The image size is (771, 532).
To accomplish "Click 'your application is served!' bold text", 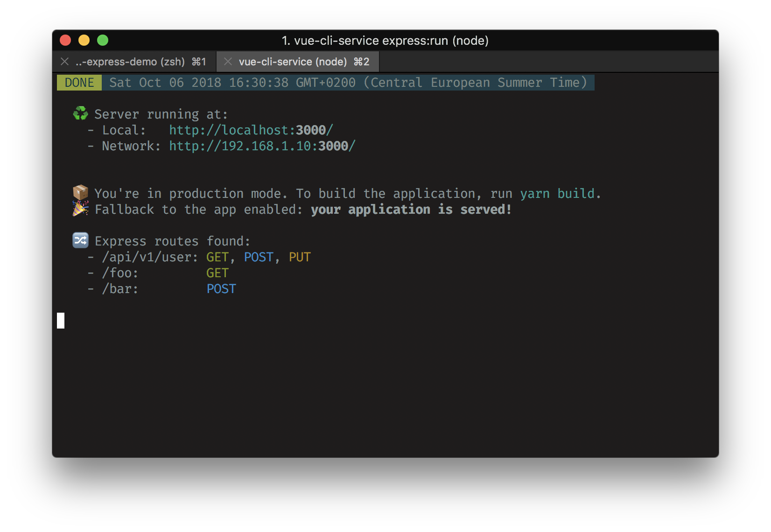I will pyautogui.click(x=411, y=210).
